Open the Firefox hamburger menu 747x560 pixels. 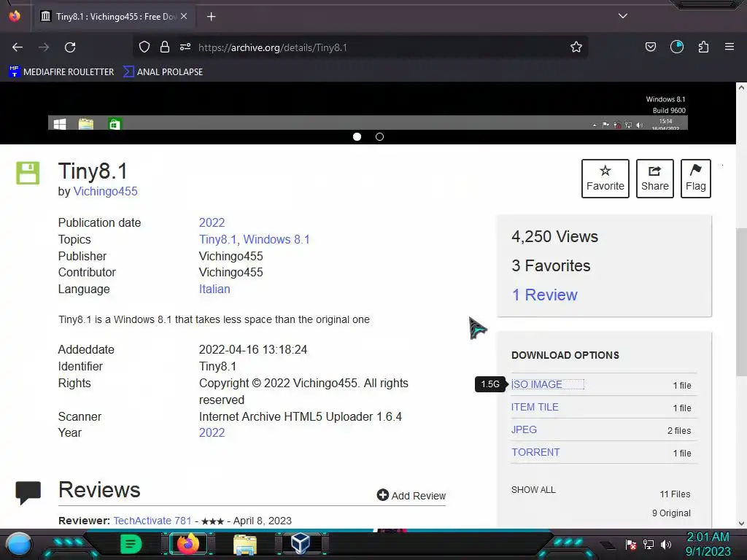[729, 47]
